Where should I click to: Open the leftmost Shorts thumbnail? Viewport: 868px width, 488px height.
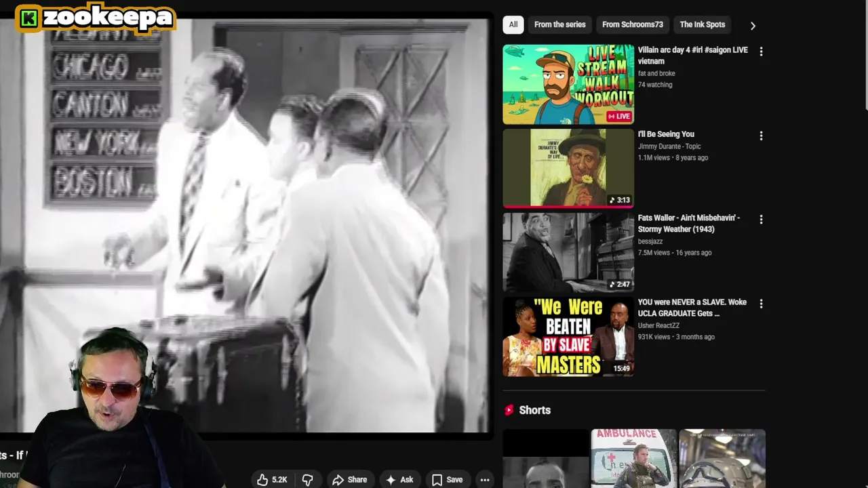point(545,459)
